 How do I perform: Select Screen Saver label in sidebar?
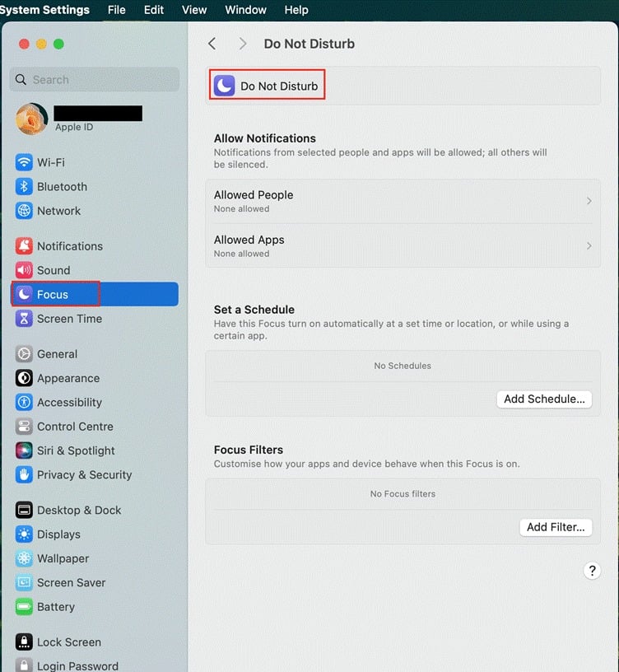[71, 582]
